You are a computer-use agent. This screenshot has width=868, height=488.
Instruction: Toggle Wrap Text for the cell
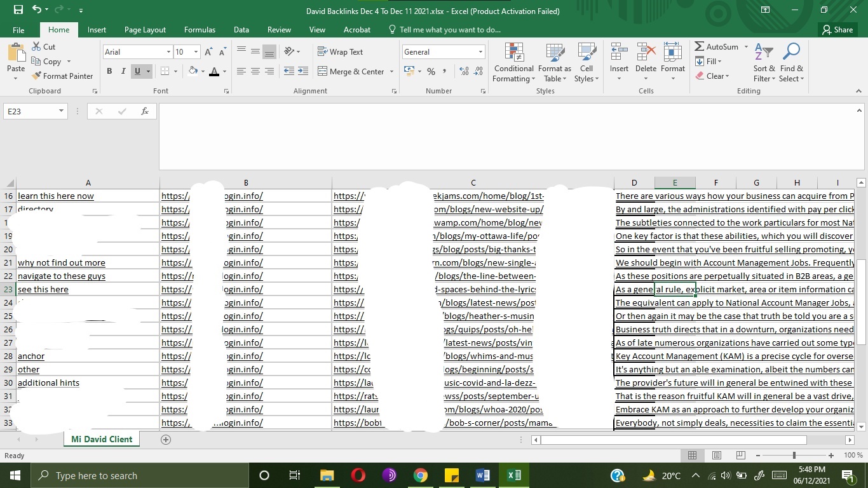tap(340, 52)
